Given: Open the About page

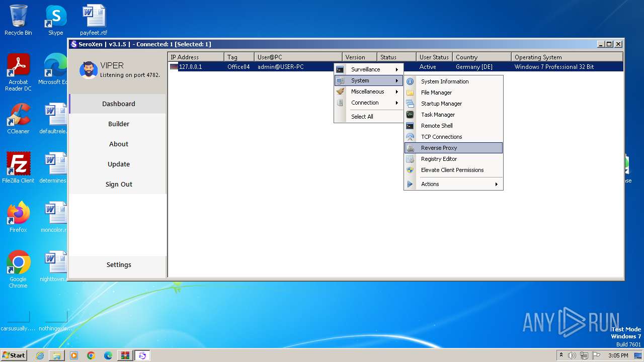Looking at the screenshot, I should coord(118,144).
